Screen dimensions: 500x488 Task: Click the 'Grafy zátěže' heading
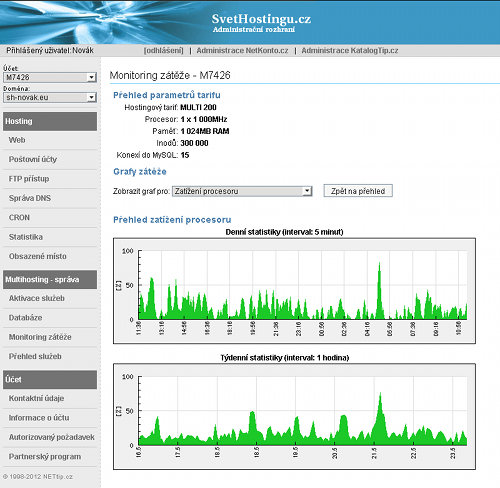[140, 172]
